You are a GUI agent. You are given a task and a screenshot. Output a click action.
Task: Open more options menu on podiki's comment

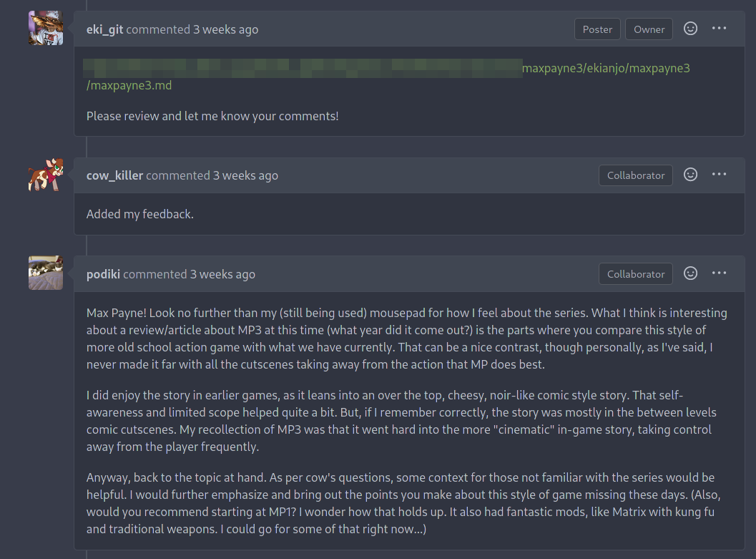tap(719, 273)
